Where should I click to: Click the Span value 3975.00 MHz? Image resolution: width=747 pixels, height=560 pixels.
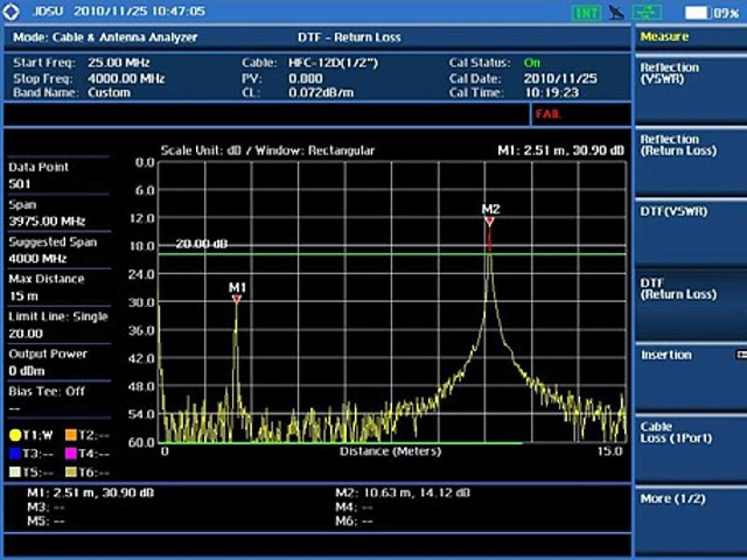click(x=47, y=222)
